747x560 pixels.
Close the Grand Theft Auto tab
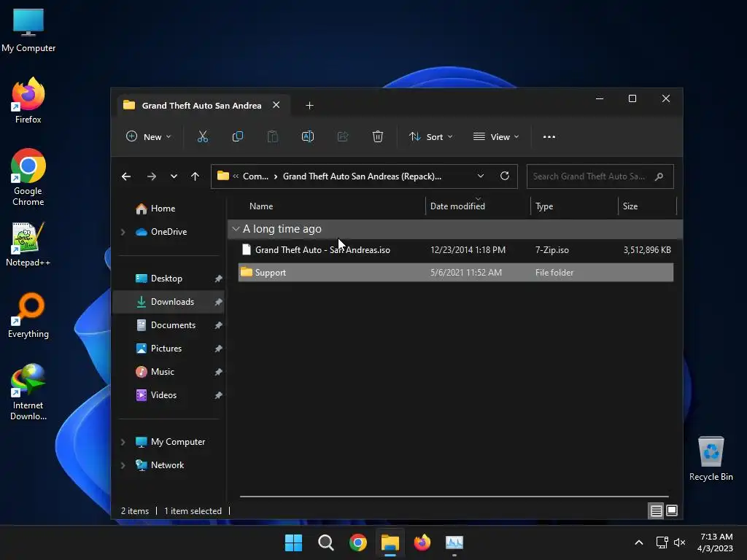pyautogui.click(x=276, y=105)
